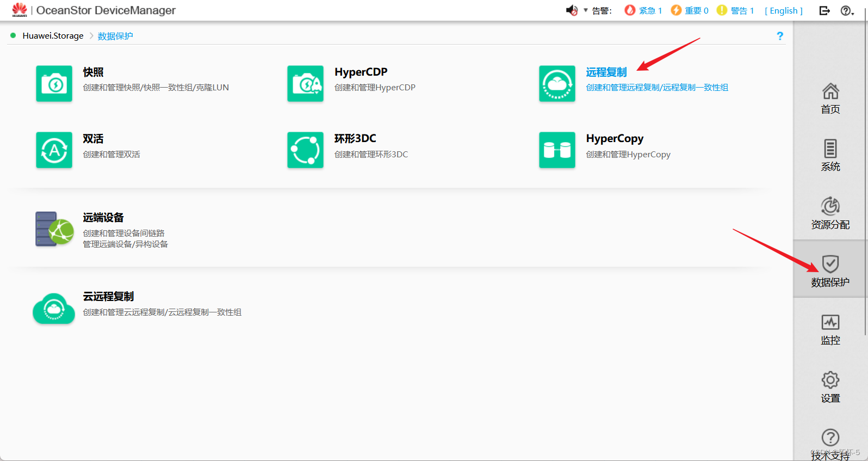Open the 远端设备 title link
This screenshot has width=868, height=461.
click(103, 218)
